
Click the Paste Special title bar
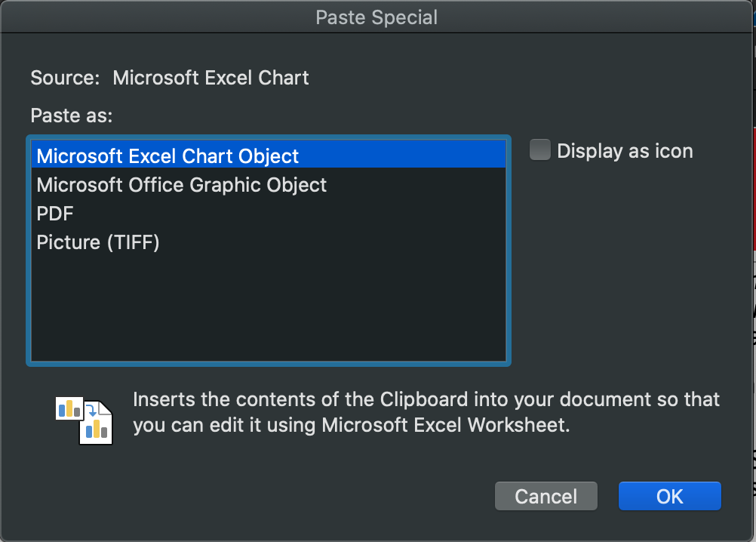point(376,17)
